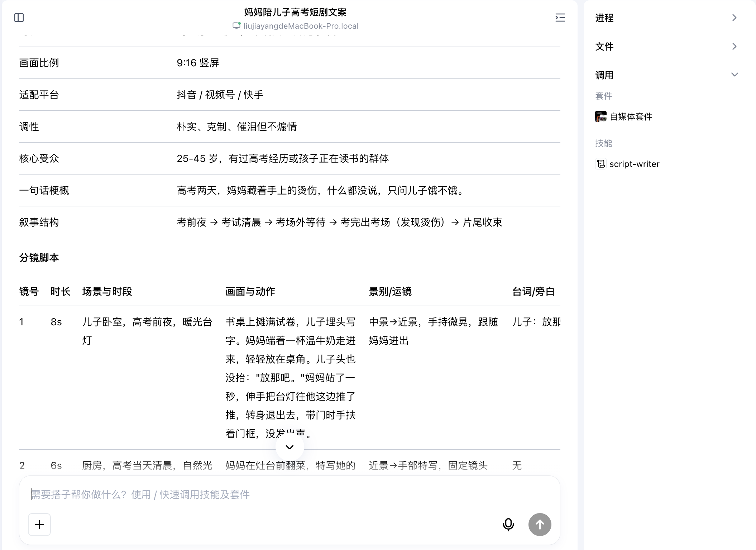Screen dimensions: 756x550
Task: Click the script-writer skill icon
Action: 601,164
